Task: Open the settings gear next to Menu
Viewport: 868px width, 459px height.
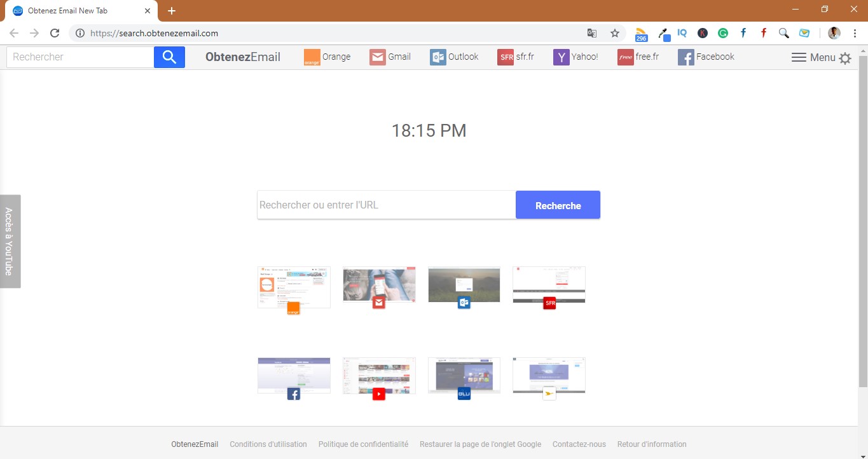Action: [x=844, y=57]
